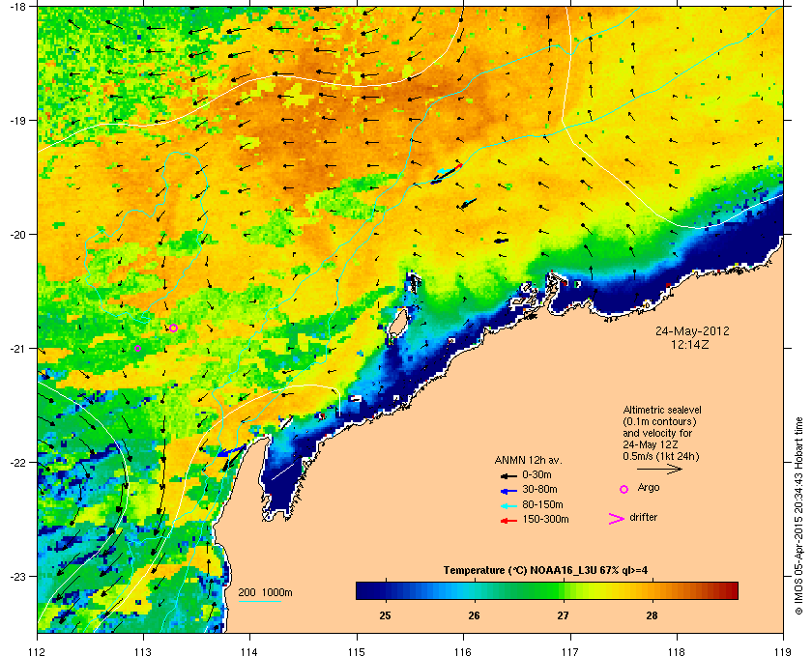Click the '150-300m' depth label
This screenshot has width=812, height=657.
[546, 519]
